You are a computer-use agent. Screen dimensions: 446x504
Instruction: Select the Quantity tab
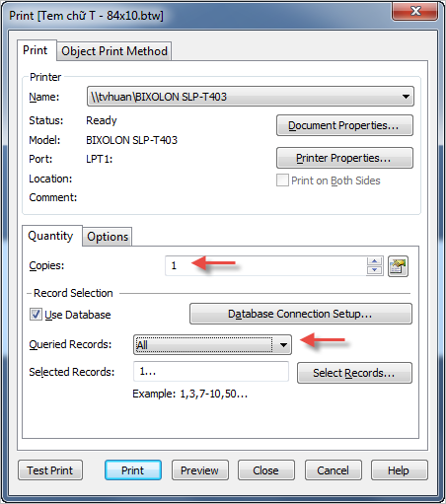click(x=50, y=236)
